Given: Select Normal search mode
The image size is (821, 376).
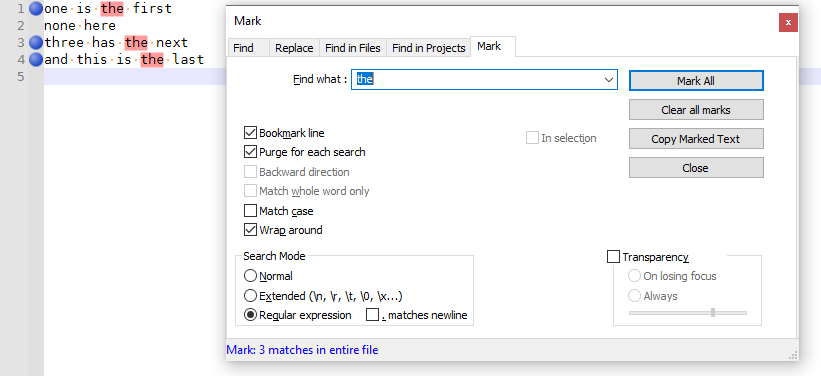Looking at the screenshot, I should [x=250, y=276].
